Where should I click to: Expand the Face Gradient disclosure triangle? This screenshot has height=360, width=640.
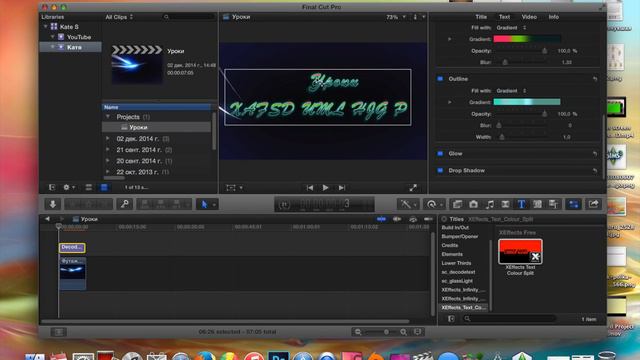[x=449, y=39]
